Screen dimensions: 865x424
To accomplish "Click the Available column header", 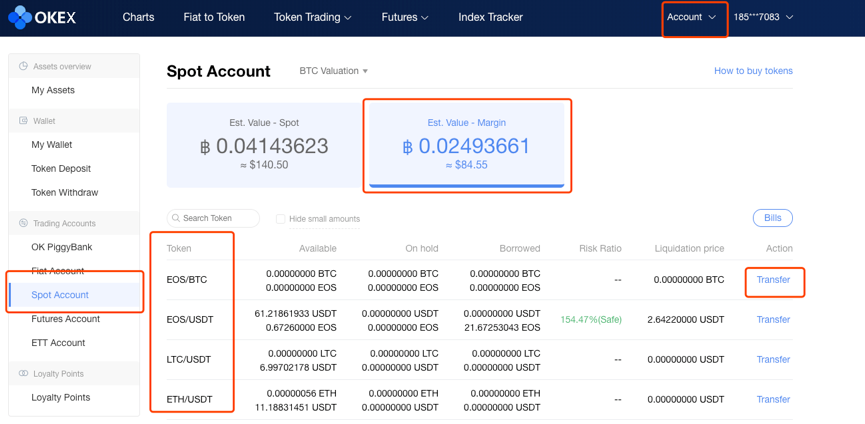I will click(318, 249).
